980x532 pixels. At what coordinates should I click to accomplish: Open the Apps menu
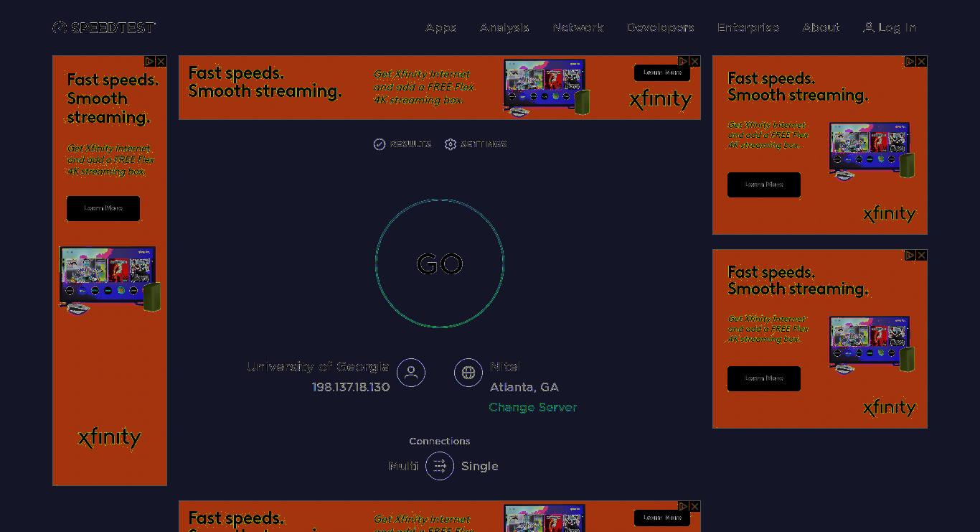[440, 27]
